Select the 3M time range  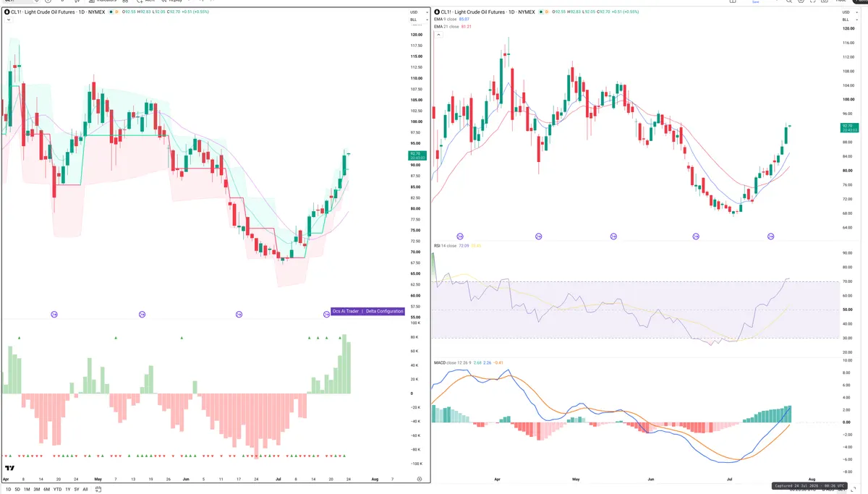[37, 489]
